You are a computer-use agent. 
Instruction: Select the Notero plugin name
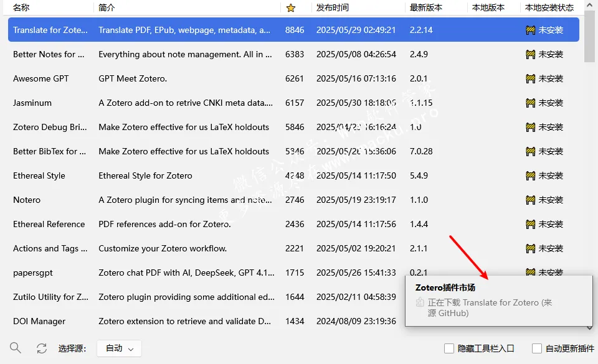[27, 200]
